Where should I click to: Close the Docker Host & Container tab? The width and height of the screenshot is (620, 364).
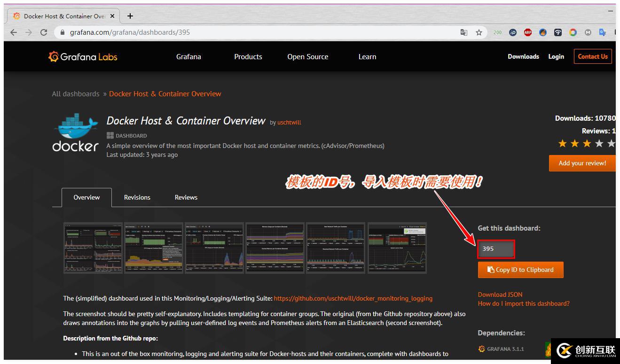point(112,16)
